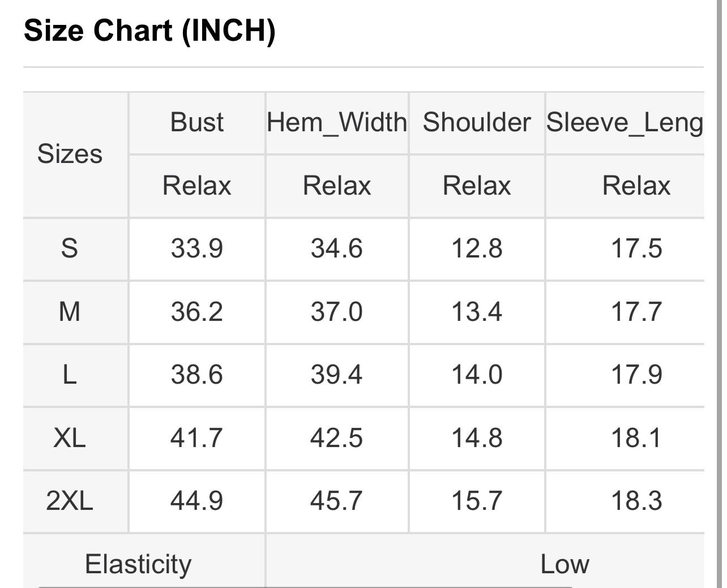Click the Size Chart (INCH) heading

pos(150,31)
